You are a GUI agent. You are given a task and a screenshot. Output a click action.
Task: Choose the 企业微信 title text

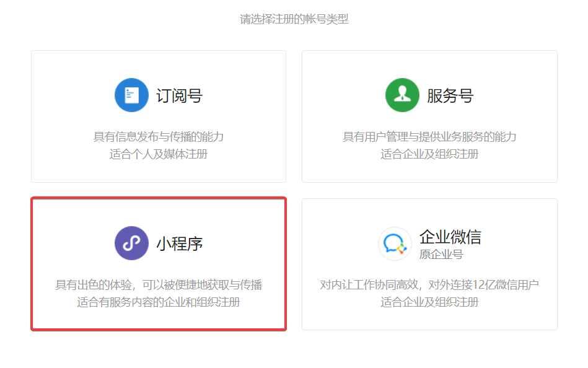click(450, 237)
